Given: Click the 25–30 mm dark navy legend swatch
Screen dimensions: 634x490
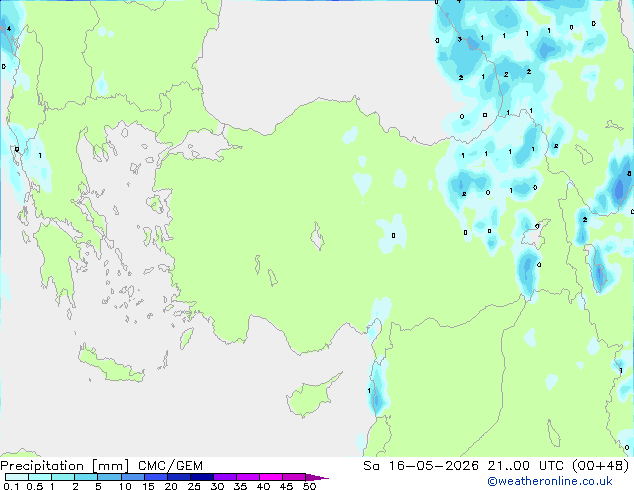Looking at the screenshot, I should (202, 477).
